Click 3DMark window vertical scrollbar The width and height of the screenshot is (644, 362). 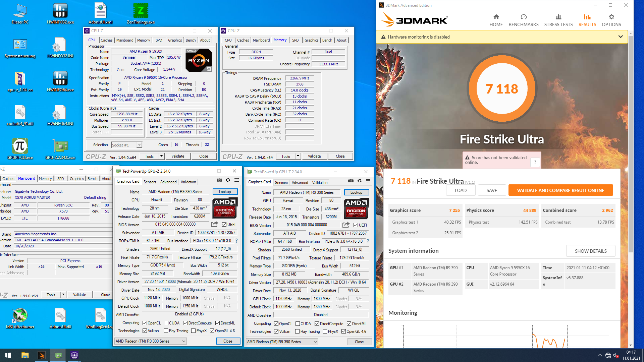pos(631,144)
